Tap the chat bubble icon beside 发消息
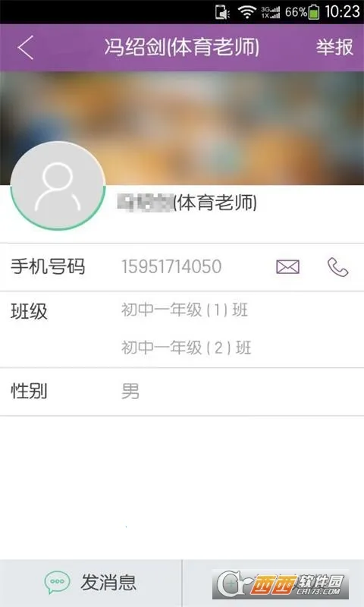364x607 pixels. (x=57, y=582)
